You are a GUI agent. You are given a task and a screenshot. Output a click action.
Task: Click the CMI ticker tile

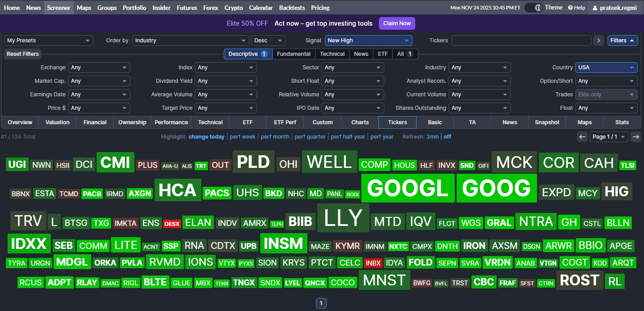pos(115,162)
